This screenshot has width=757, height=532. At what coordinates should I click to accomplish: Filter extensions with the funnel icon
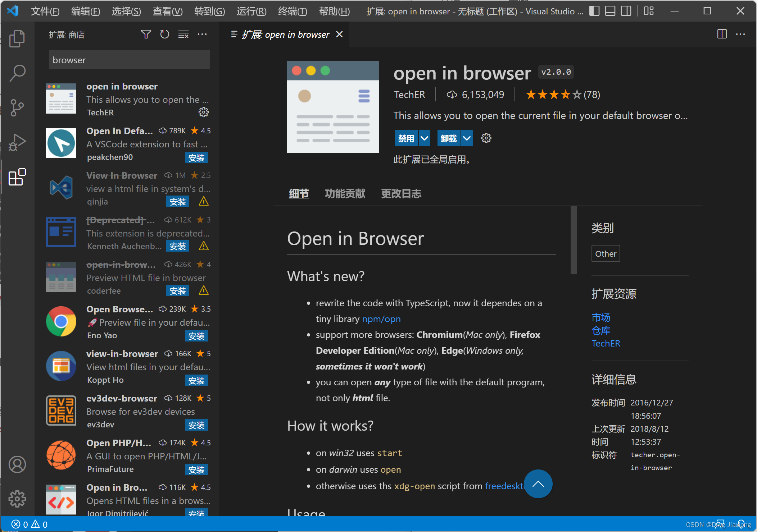146,35
